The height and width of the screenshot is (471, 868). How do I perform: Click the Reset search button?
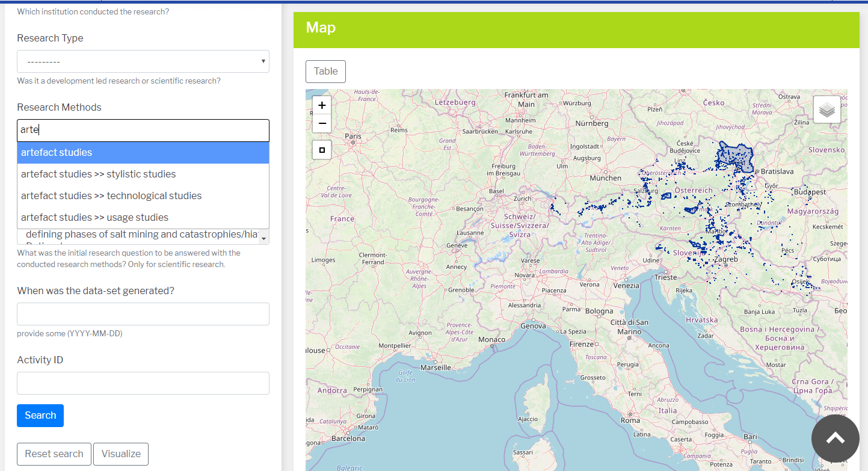pos(54,454)
